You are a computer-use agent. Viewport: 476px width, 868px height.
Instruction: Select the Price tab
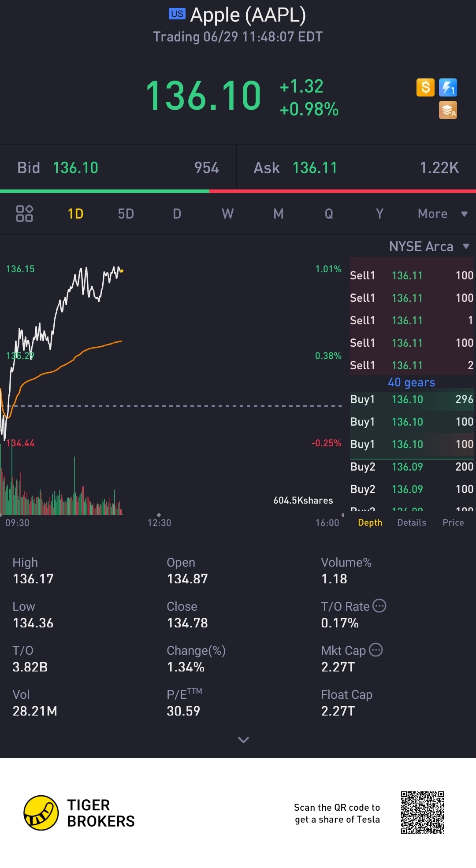point(453,523)
